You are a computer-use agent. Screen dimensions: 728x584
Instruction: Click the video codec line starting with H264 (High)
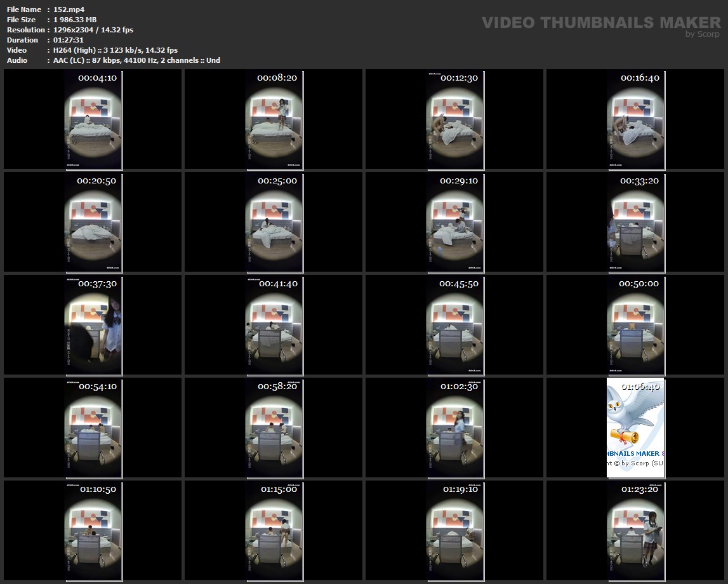(x=115, y=50)
